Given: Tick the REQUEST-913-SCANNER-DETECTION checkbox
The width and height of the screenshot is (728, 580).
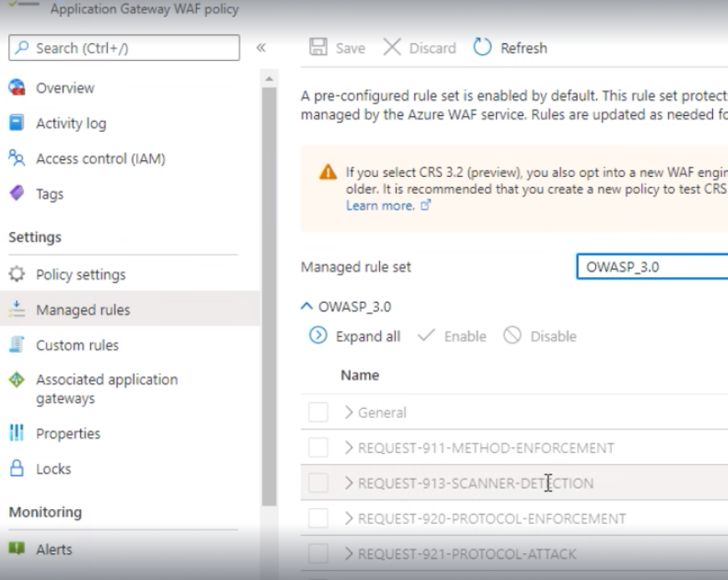Looking at the screenshot, I should (x=319, y=482).
